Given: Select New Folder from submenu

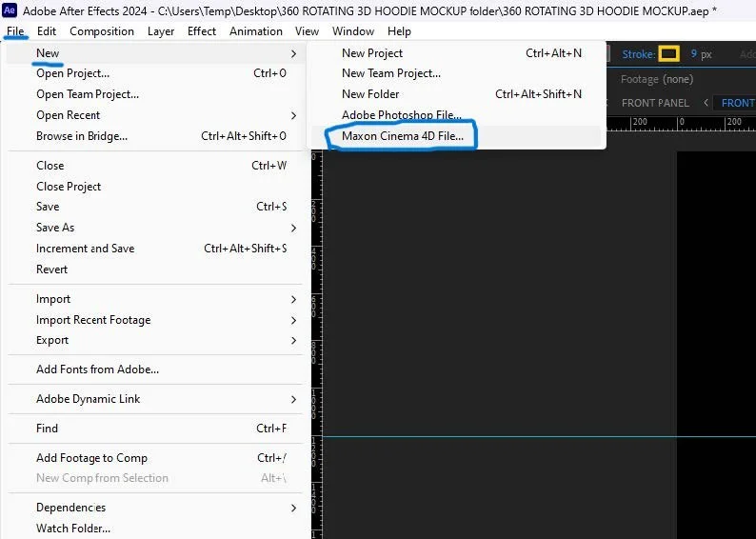Looking at the screenshot, I should (456, 94).
